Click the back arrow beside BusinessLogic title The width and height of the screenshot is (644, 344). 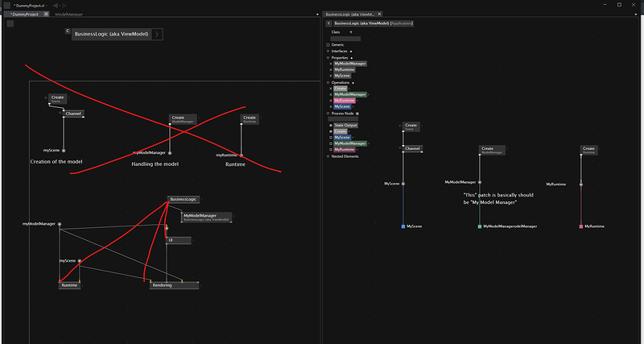pyautogui.click(x=328, y=23)
